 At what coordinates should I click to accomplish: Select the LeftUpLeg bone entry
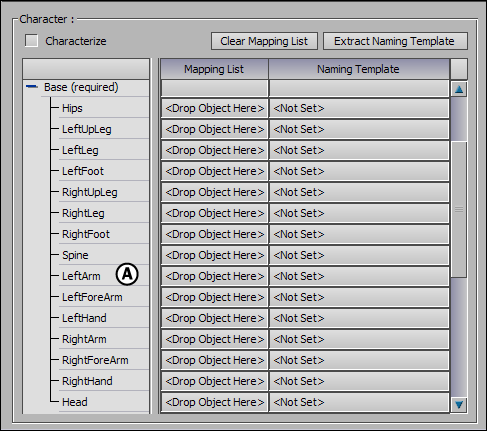tap(87, 129)
